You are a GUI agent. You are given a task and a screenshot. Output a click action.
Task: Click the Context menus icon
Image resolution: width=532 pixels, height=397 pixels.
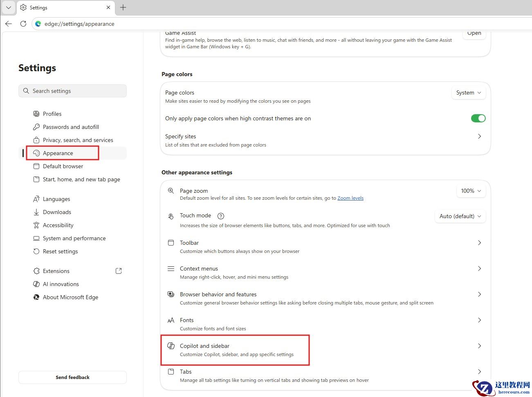pyautogui.click(x=171, y=268)
